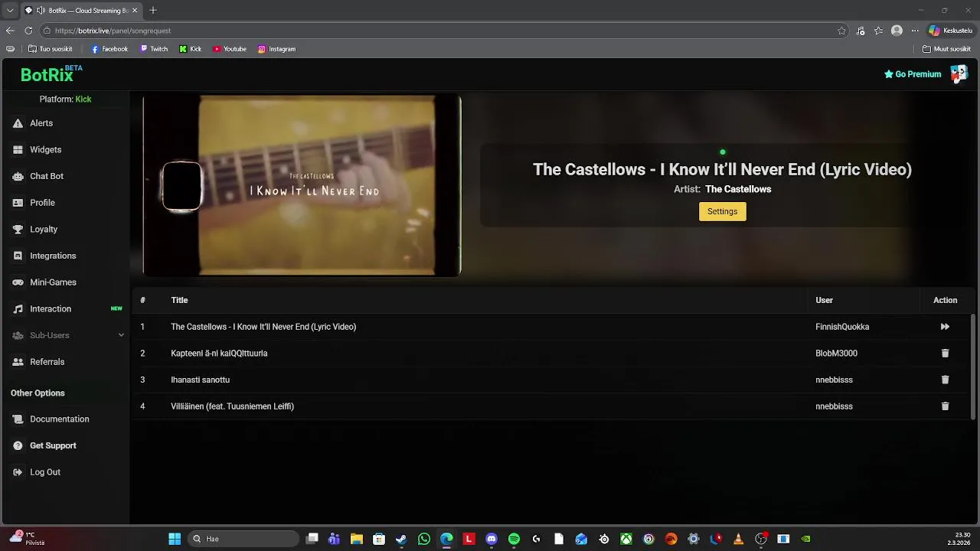Open WhatsApp from taskbar
Viewport: 980px width, 551px height.
424,539
